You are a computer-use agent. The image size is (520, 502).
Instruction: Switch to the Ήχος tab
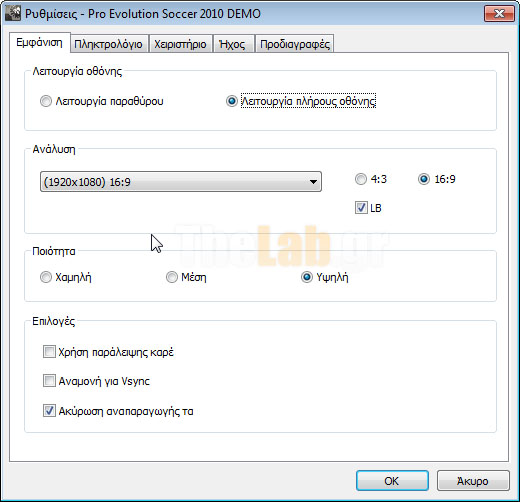coord(233,44)
